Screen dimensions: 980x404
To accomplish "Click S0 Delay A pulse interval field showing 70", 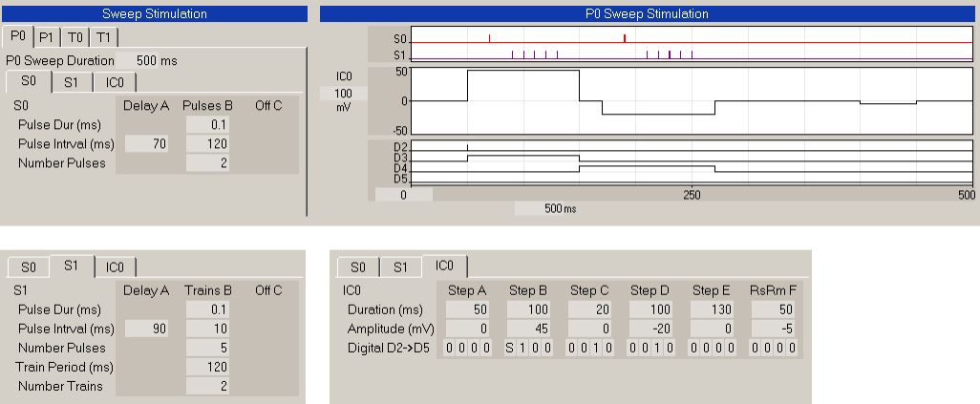I will [146, 144].
